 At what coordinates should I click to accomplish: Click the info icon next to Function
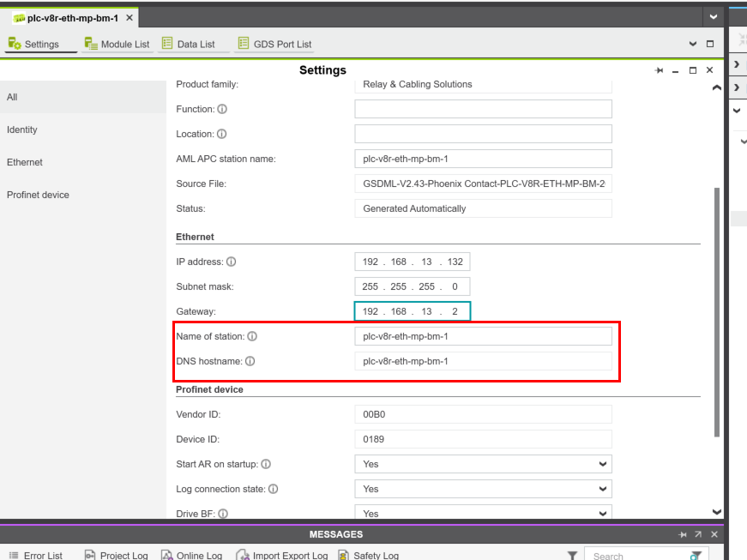pyautogui.click(x=222, y=109)
